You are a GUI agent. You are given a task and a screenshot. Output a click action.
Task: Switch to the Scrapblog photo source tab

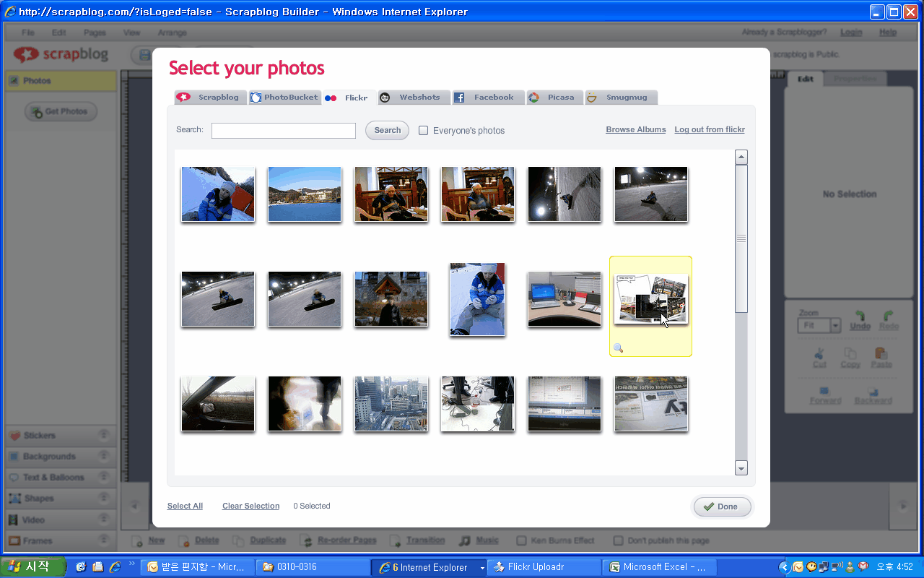click(211, 98)
